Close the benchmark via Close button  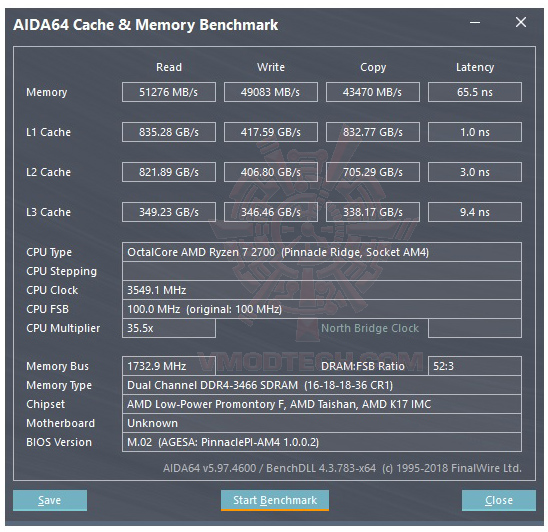499,500
